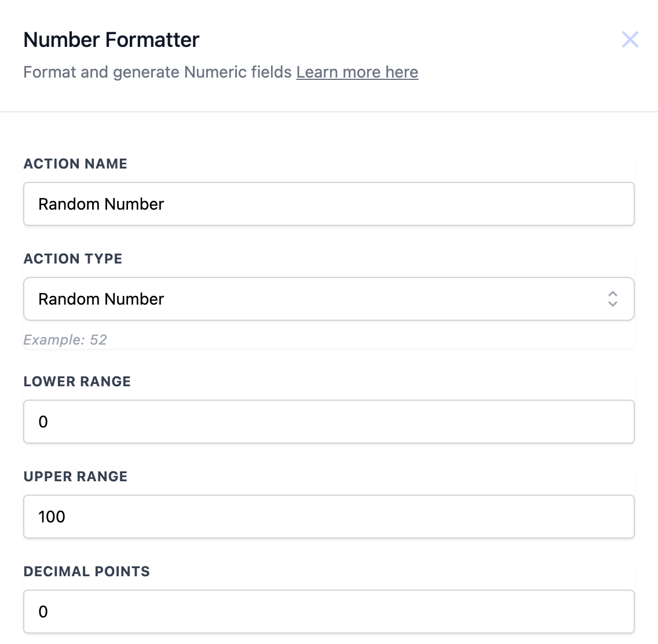Click the LOWER RANGE label
658x644 pixels.
tap(77, 382)
